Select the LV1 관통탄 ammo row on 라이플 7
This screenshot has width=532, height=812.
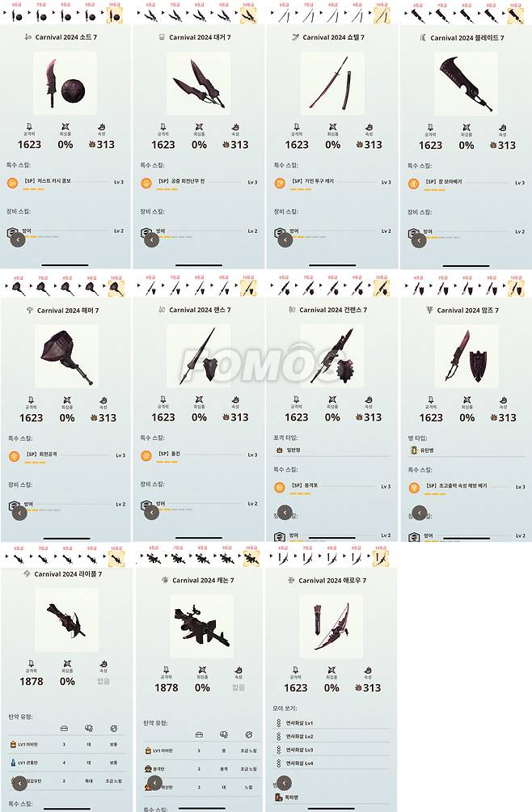[66, 763]
